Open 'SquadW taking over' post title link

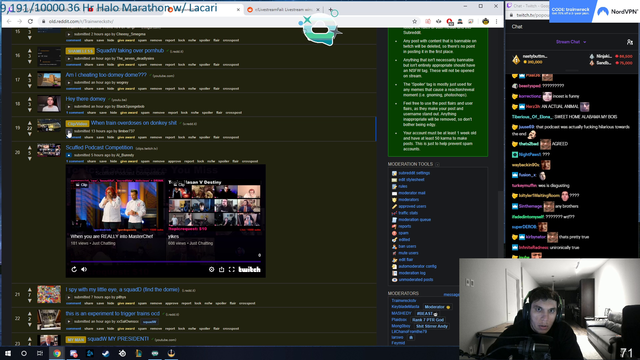click(130, 51)
